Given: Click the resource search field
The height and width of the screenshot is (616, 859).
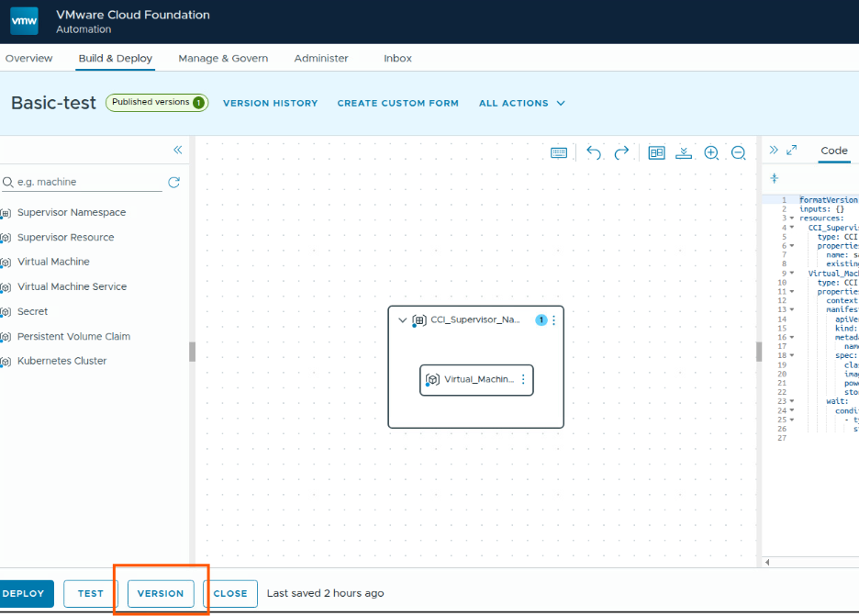Looking at the screenshot, I should (x=87, y=182).
